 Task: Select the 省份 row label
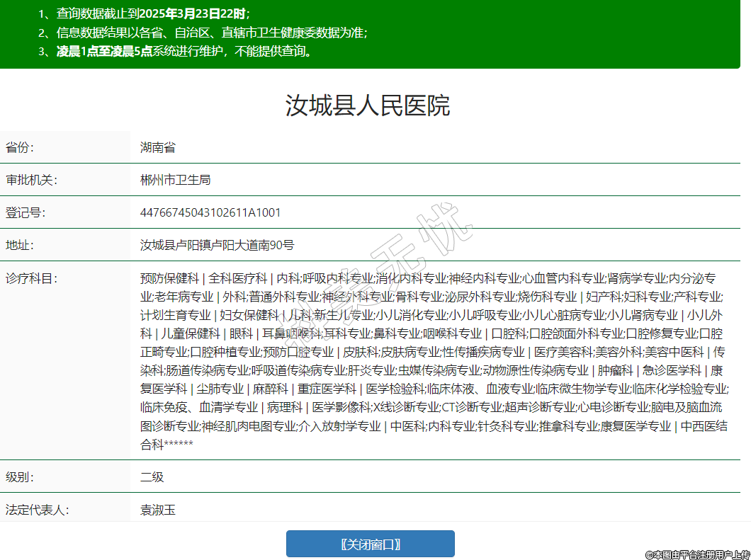(x=20, y=147)
